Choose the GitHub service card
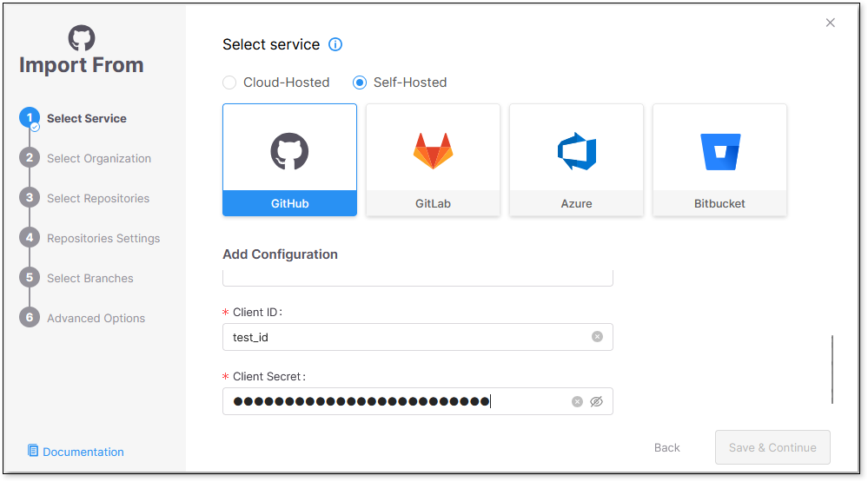The height and width of the screenshot is (482, 868). click(x=289, y=160)
